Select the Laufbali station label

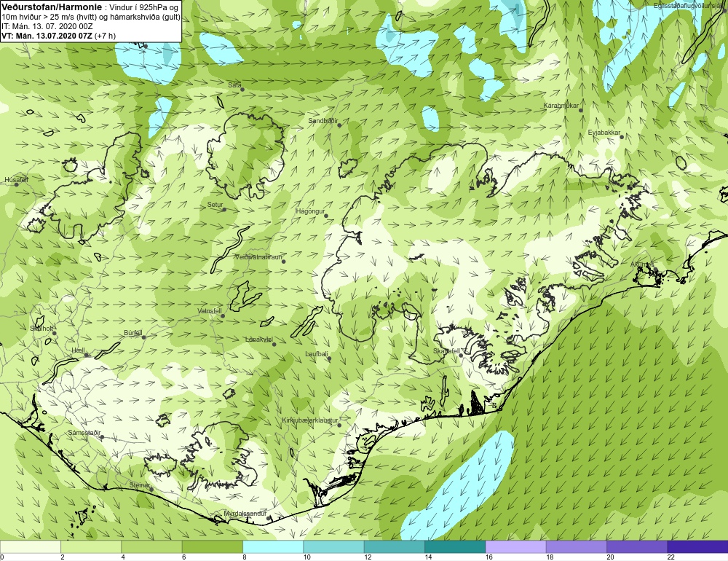click(x=317, y=353)
